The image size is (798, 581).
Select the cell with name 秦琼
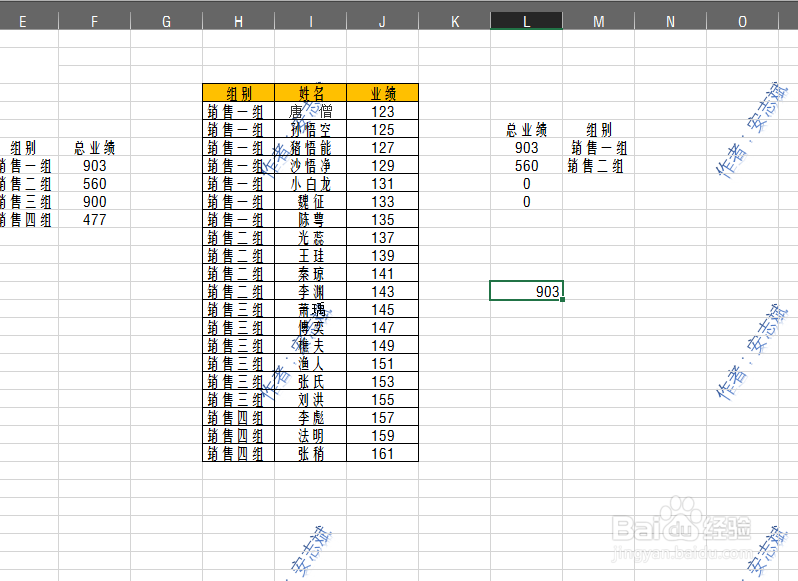(x=310, y=273)
